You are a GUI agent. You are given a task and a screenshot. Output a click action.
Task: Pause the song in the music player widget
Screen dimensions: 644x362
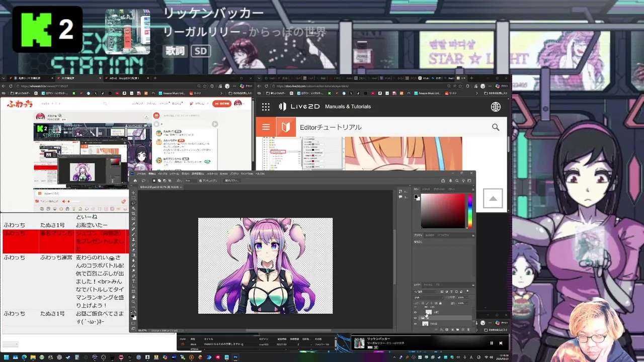[492, 343]
